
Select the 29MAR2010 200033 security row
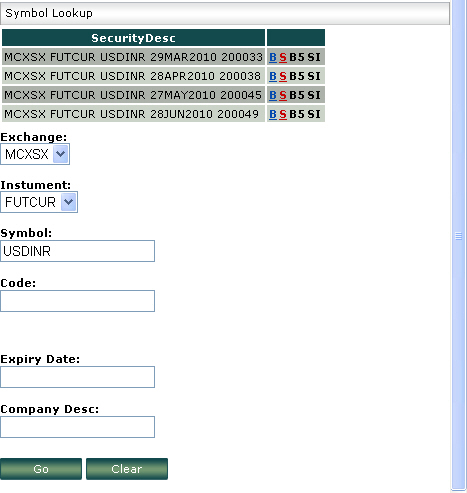click(133, 57)
